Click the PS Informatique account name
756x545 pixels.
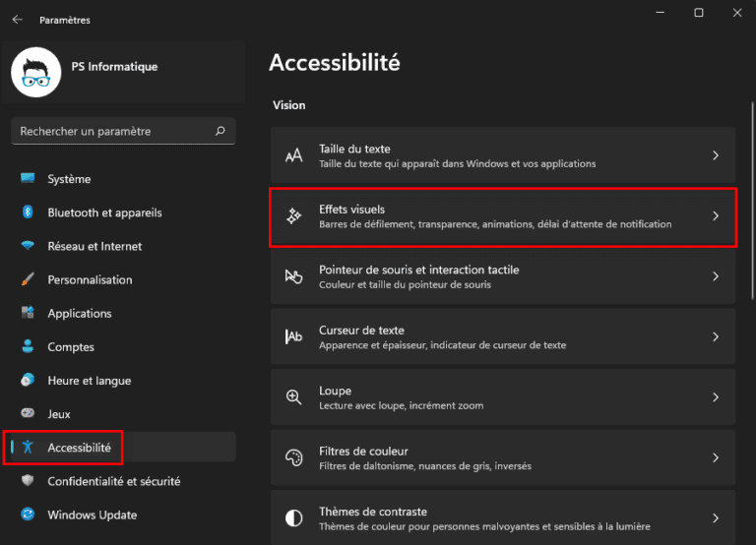pyautogui.click(x=114, y=67)
